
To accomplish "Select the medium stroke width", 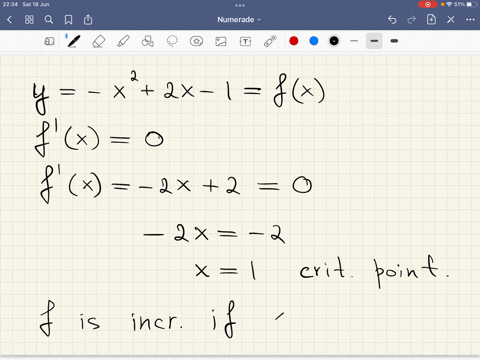I will 374,41.
